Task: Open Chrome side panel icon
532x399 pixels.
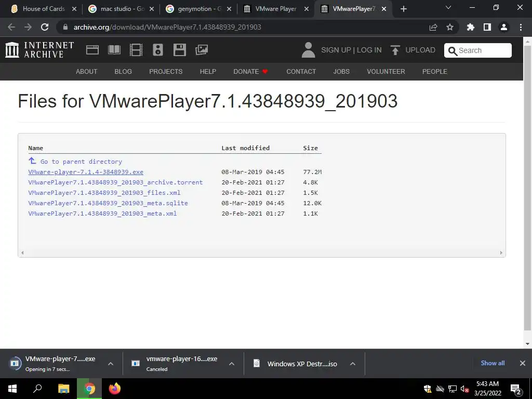Action: [487, 27]
